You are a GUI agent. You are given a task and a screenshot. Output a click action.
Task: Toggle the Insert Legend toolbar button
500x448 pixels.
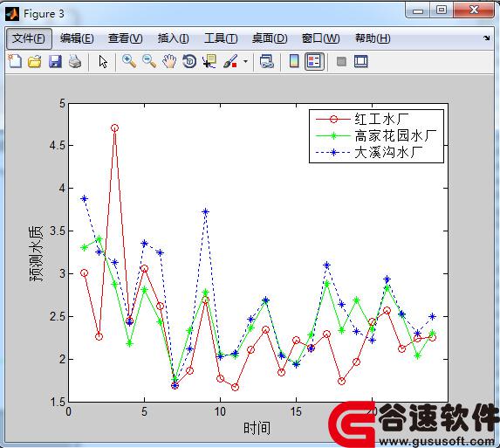(314, 62)
